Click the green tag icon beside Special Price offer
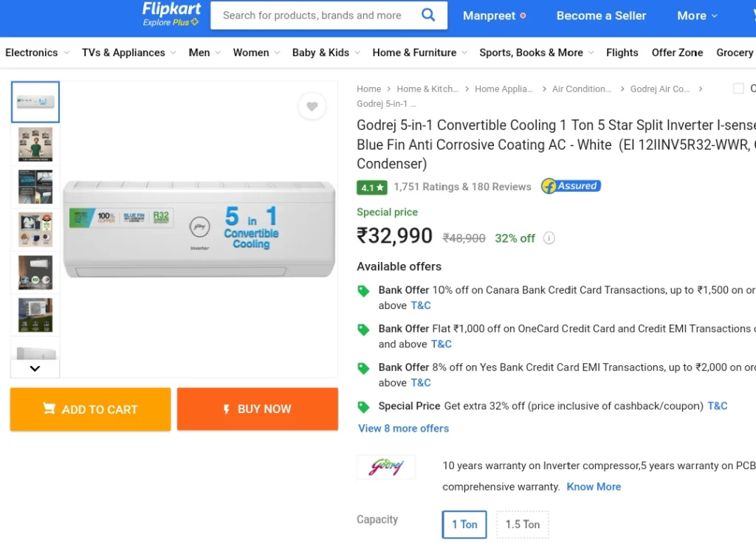Screen dimensions: 756x543 pyautogui.click(x=363, y=407)
